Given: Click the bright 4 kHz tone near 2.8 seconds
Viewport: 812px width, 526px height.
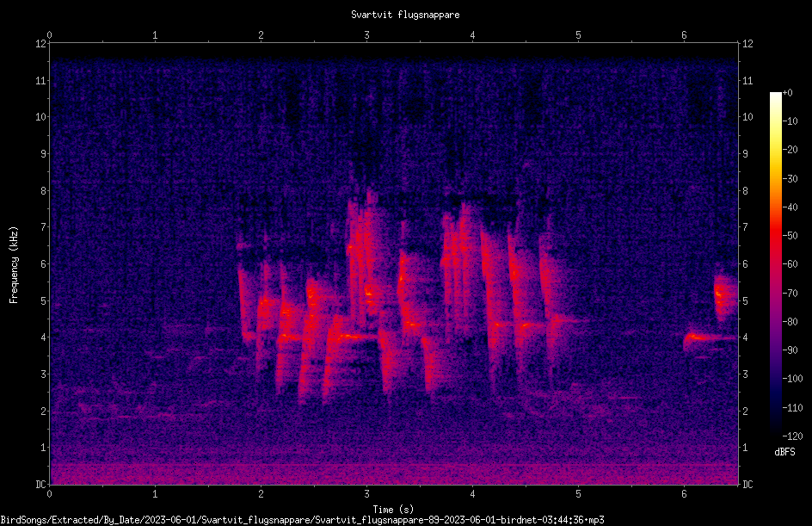Looking at the screenshot, I should 352,337.
